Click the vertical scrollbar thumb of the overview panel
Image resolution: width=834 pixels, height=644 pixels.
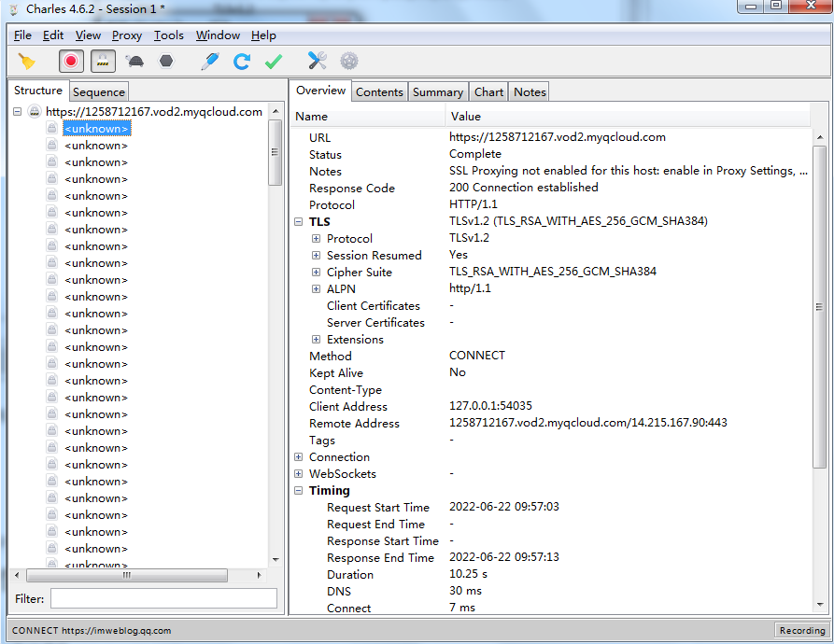pos(819,306)
